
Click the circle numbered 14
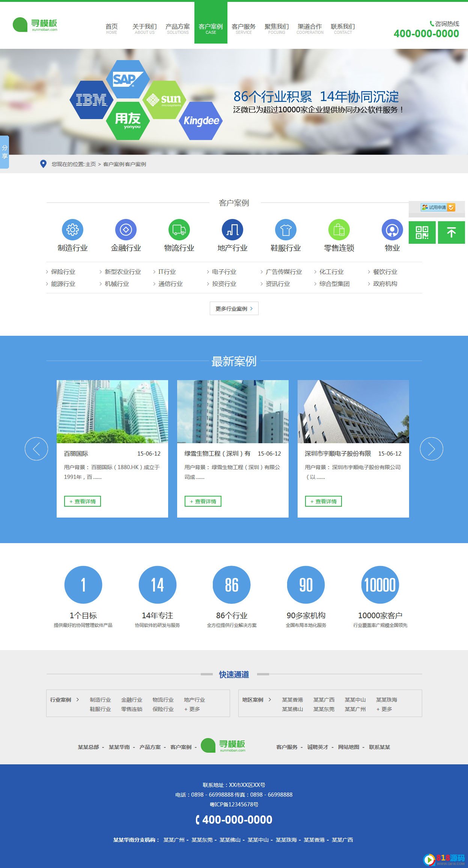[x=158, y=585]
